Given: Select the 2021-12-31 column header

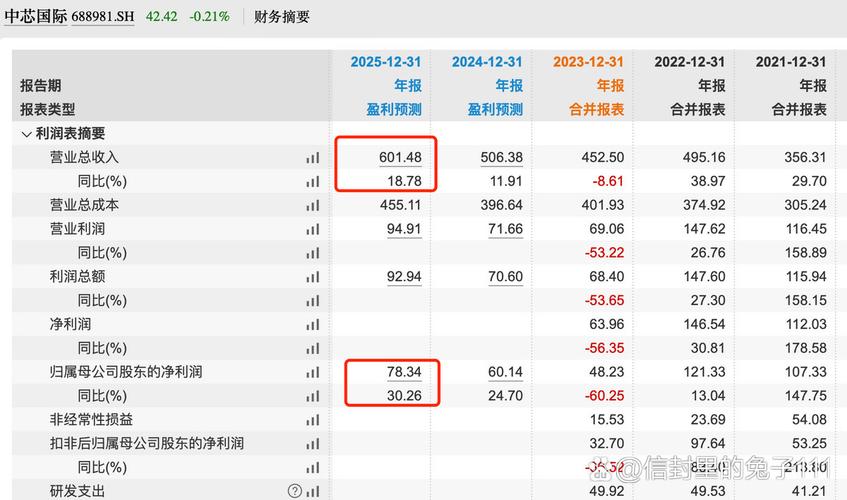Looking at the screenshot, I should pos(791,62).
